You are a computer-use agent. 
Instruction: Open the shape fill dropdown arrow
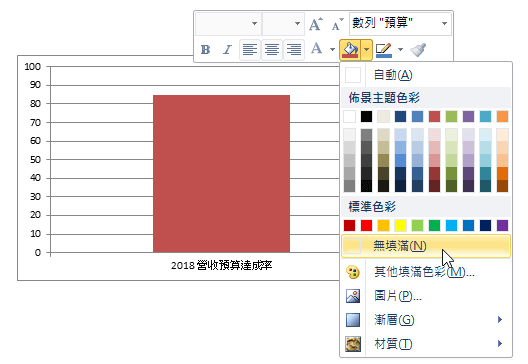coord(366,50)
